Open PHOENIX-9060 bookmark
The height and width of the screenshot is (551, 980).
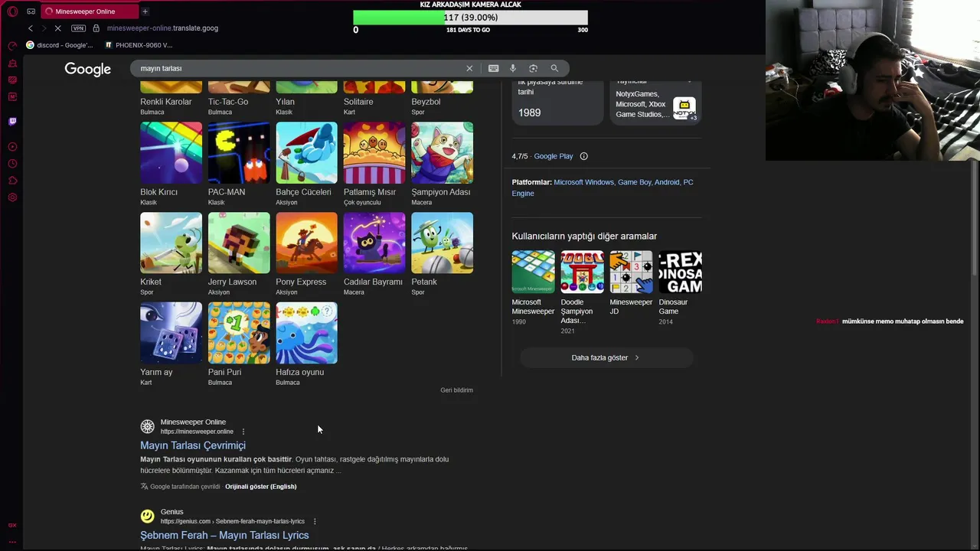pos(139,45)
